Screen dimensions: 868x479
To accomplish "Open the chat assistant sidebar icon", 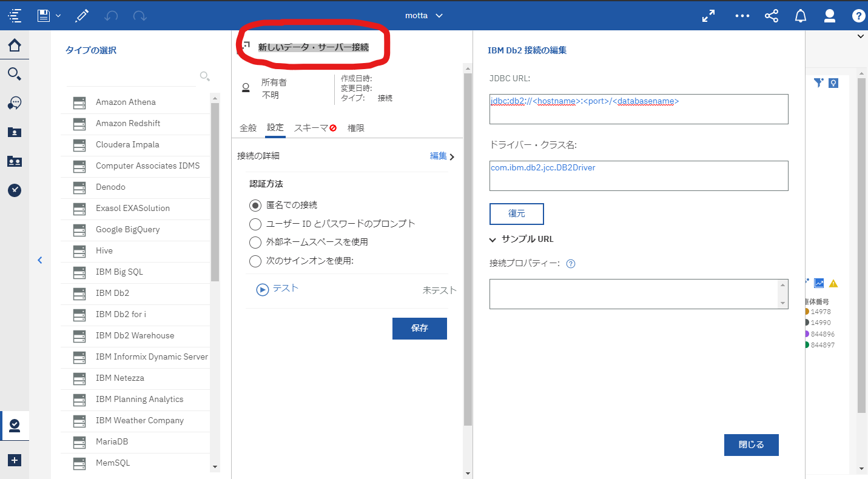I will point(15,103).
